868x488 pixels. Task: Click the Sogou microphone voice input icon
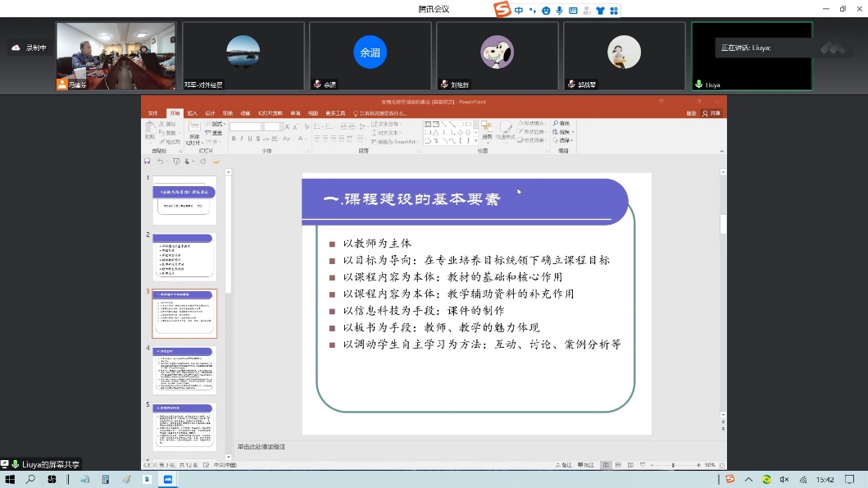[x=559, y=11]
